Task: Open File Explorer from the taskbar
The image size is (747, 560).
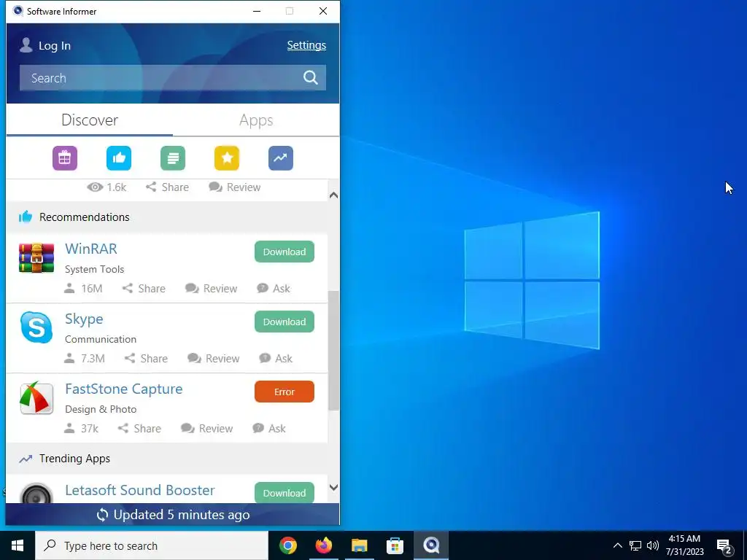Action: click(x=359, y=545)
